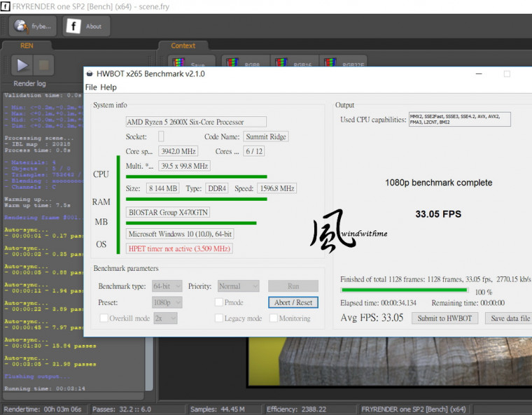Screen dimensions: 532x415
Task: Expand the Priority dropdown
Action: coord(238,286)
